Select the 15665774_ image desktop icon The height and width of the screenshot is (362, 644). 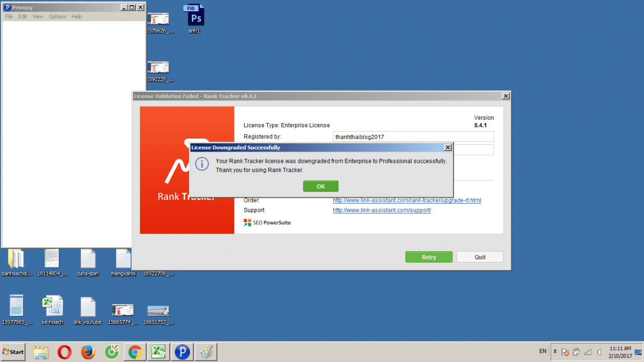[x=123, y=314]
